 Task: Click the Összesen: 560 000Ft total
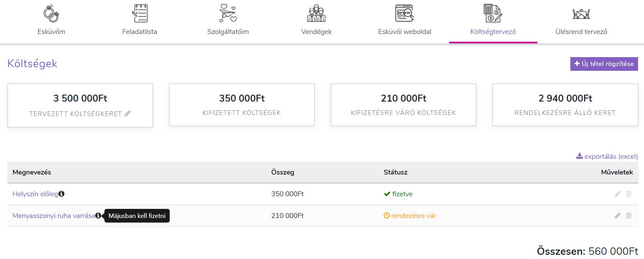[588, 251]
